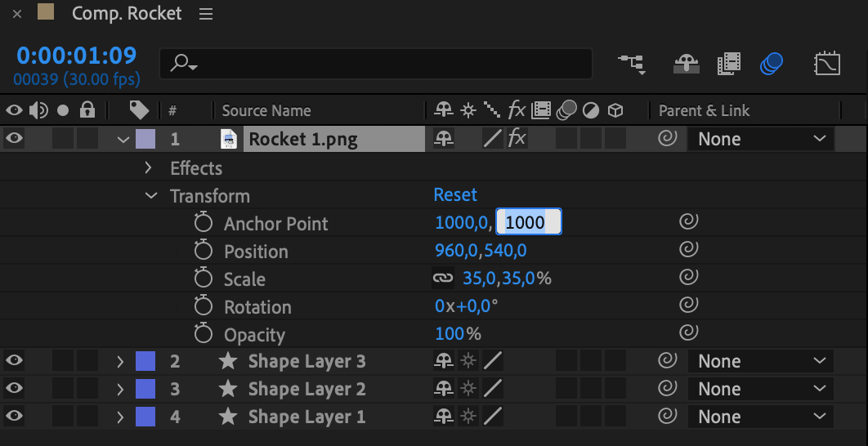Hide the Shape Layer 3 layer
This screenshot has width=868, height=446.
pyautogui.click(x=15, y=361)
